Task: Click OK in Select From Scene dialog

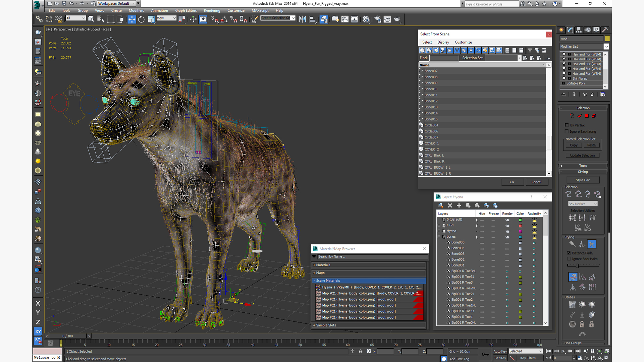Action: [x=512, y=182]
